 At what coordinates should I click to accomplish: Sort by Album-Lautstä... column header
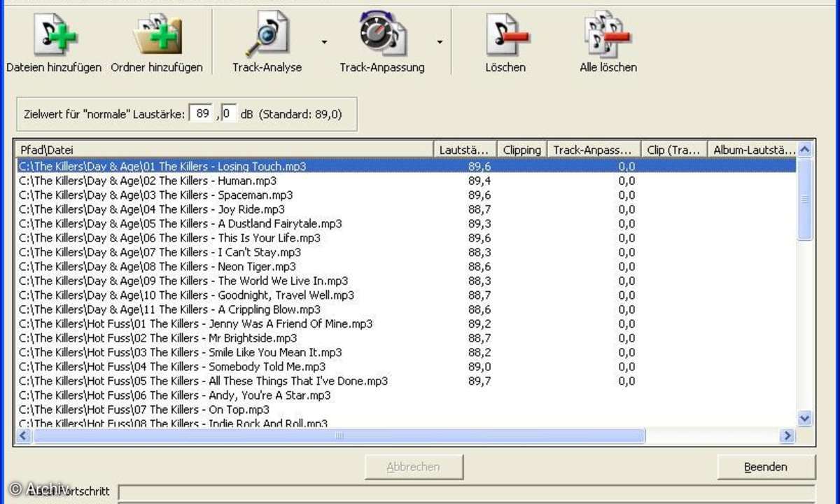pos(752,150)
